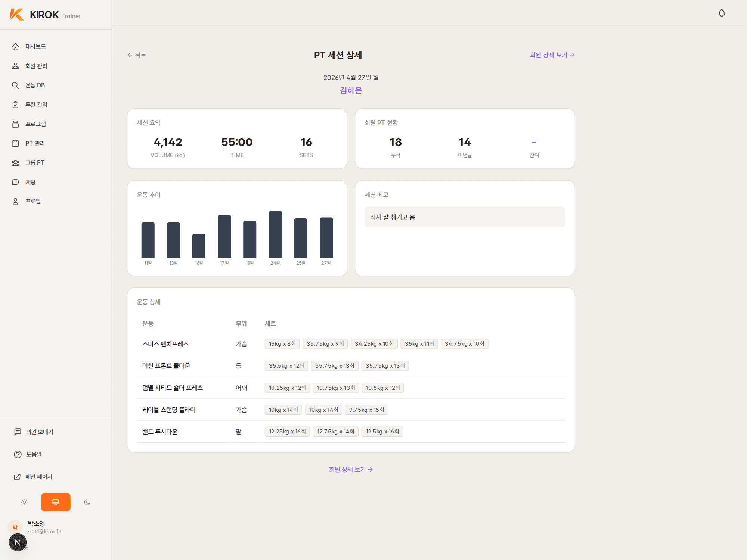The height and width of the screenshot is (560, 747).
Task: Click the feedback icon beside 의견 보내기
Action: click(18, 432)
